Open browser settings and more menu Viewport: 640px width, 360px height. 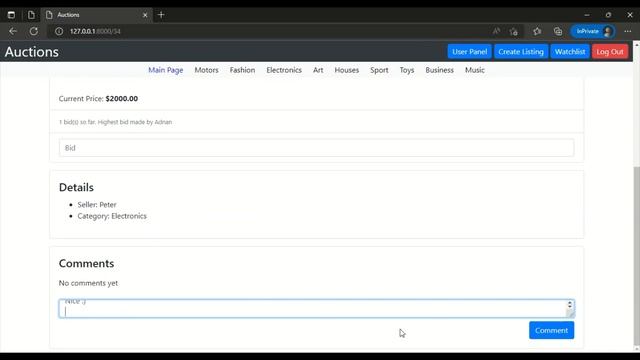coord(628,31)
